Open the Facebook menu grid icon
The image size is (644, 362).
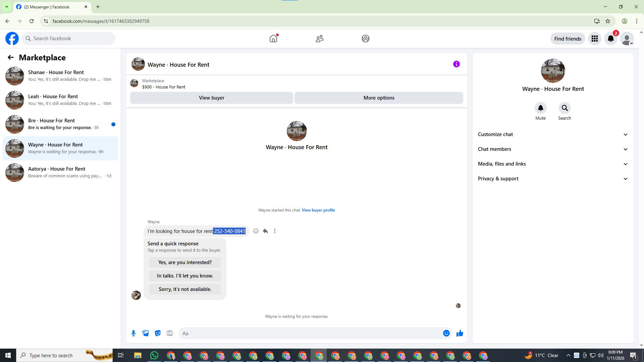pos(595,39)
